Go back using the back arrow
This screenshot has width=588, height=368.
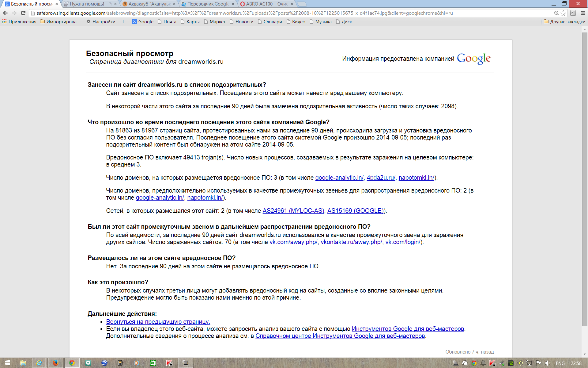click(x=5, y=13)
